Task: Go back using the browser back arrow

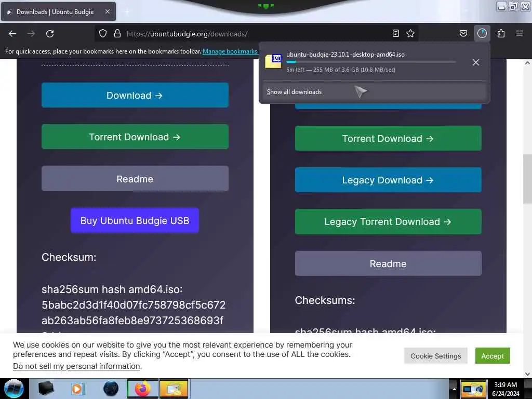Action: click(x=12, y=34)
